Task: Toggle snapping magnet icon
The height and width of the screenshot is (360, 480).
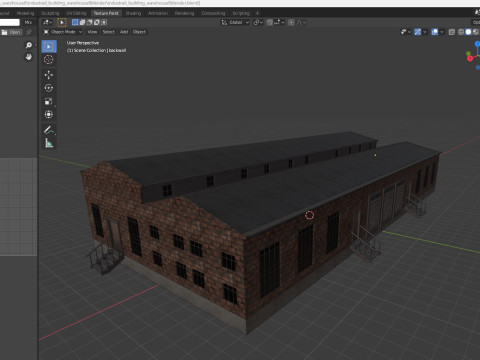Action: (270, 22)
